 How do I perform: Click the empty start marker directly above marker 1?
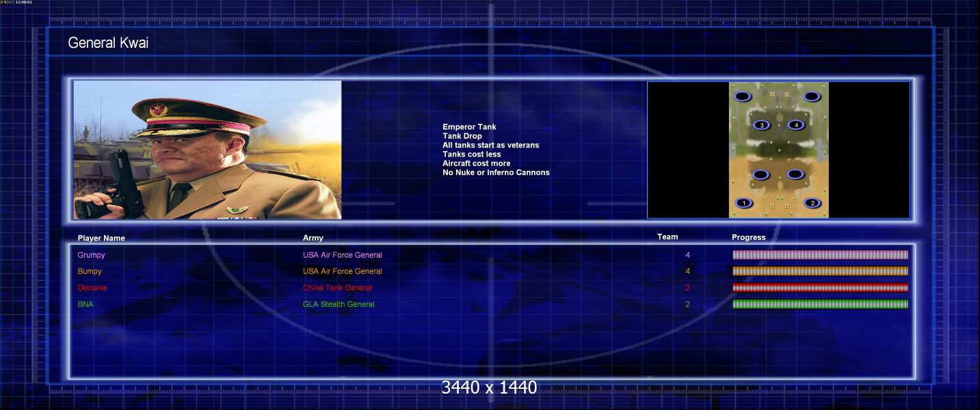pyautogui.click(x=761, y=175)
